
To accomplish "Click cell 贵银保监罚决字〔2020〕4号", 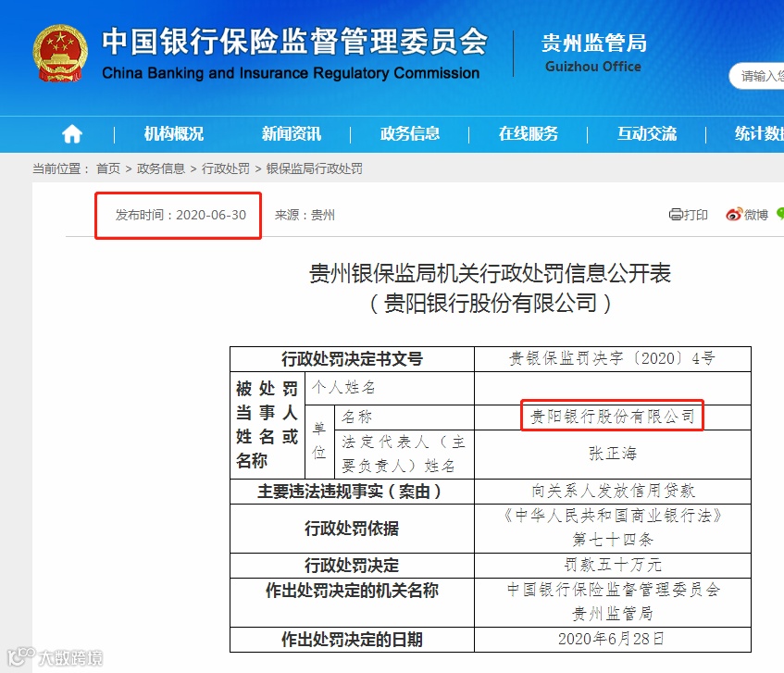I will 613,358.
